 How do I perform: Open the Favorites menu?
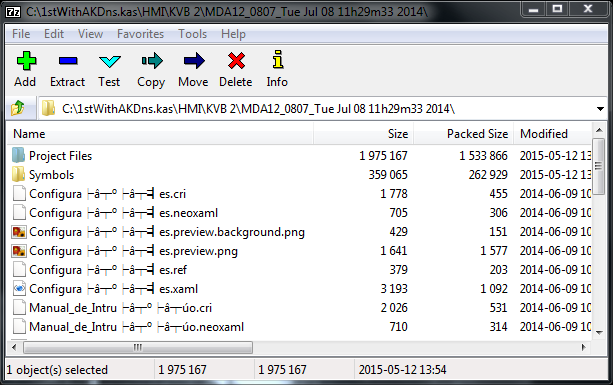click(x=140, y=34)
